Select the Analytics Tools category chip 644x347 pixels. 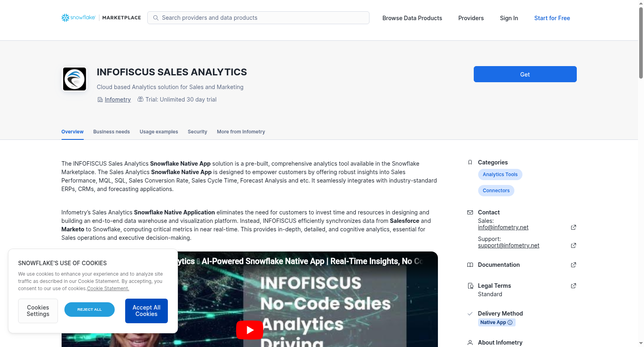pos(500,175)
